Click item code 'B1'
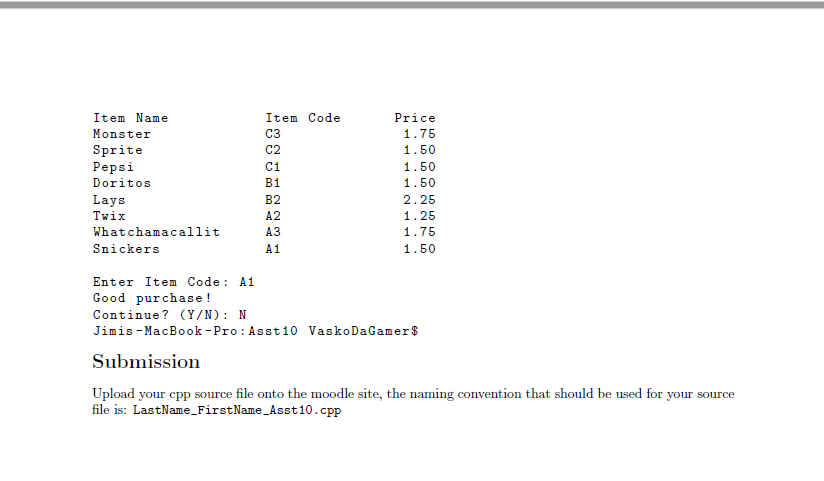The width and height of the screenshot is (824, 481). [273, 183]
